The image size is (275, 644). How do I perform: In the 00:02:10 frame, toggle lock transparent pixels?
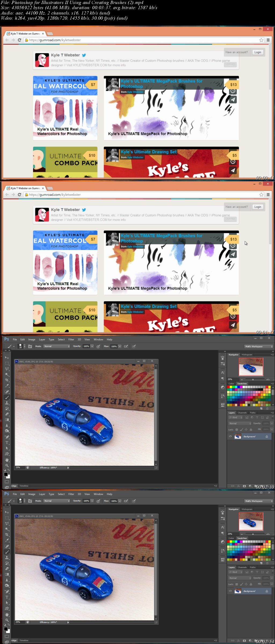click(237, 429)
